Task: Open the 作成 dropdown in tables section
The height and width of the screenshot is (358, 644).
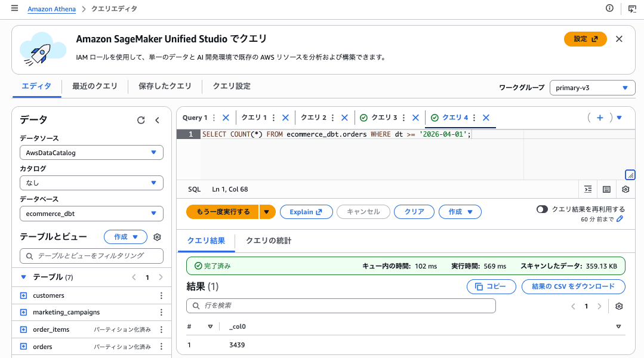Action: pos(126,237)
